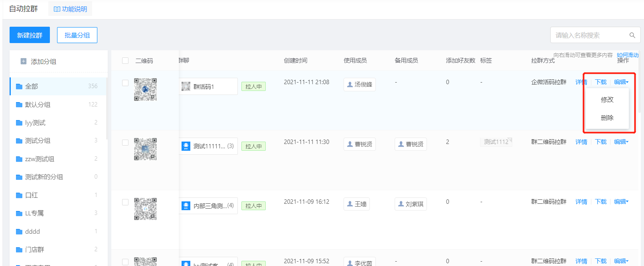This screenshot has width=644, height=266.
Task: Click 下载 for the 内部三角测 row
Action: [601, 202]
